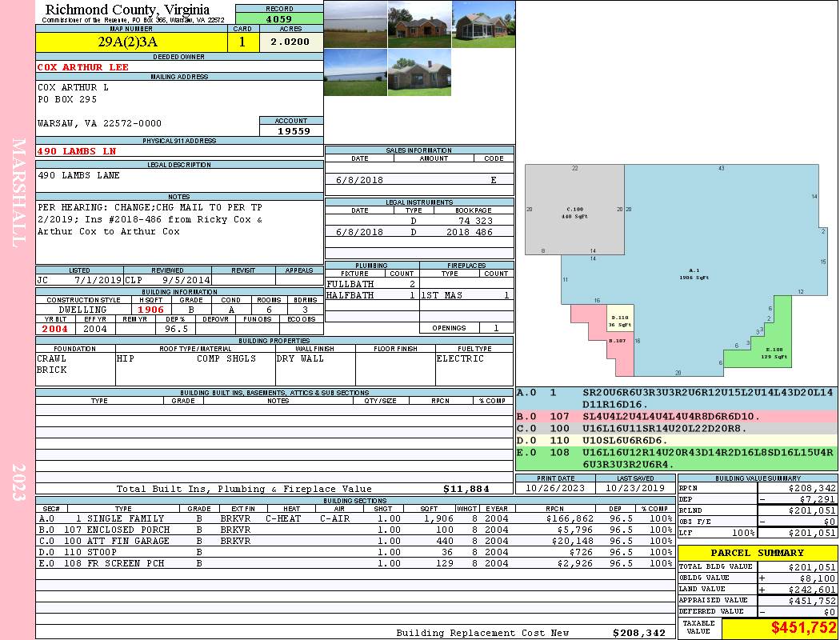Click the B.107 pink porch sketch area
The image size is (840, 640).
coord(617,341)
